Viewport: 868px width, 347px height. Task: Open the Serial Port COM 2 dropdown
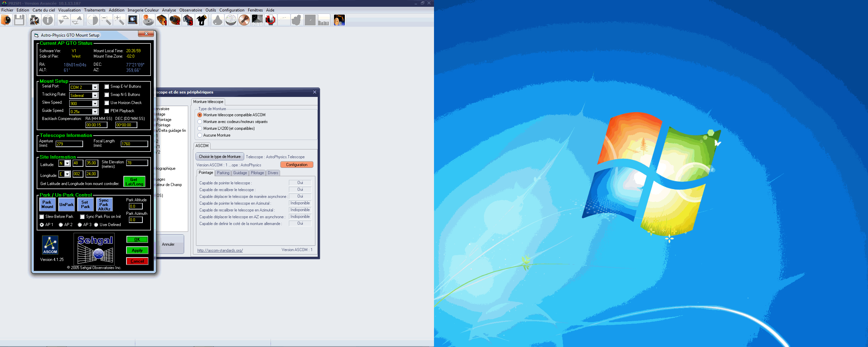coord(95,87)
